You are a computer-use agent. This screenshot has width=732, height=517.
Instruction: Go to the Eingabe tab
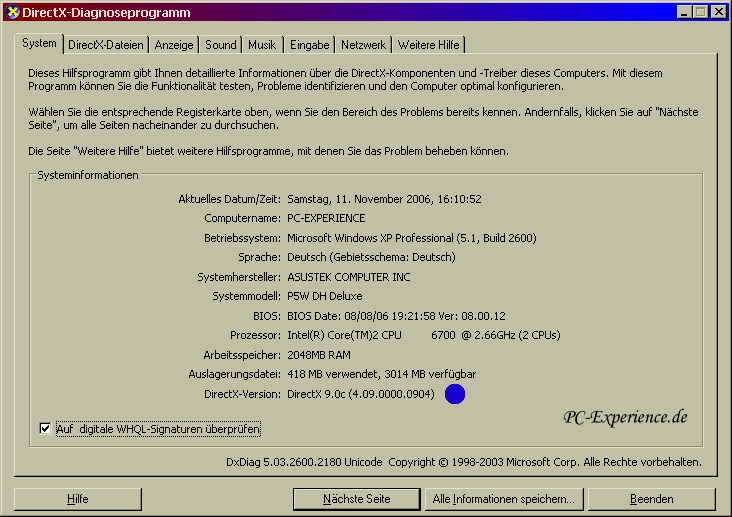pos(310,45)
